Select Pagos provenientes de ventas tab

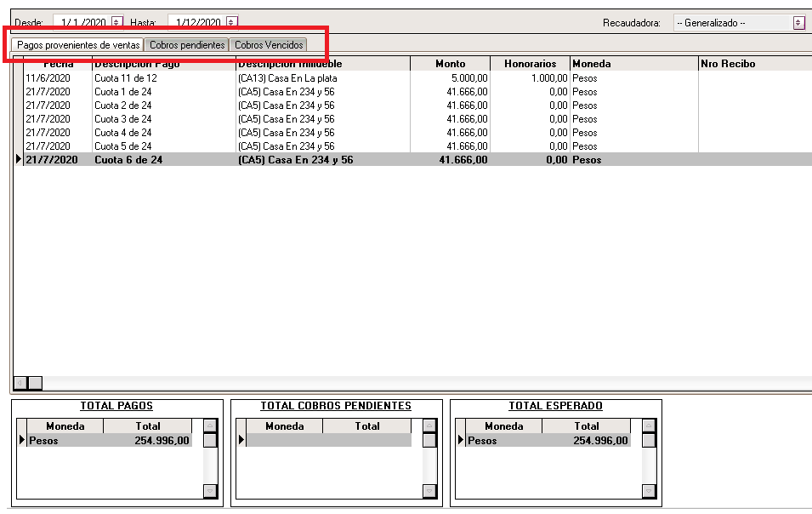(x=79, y=45)
